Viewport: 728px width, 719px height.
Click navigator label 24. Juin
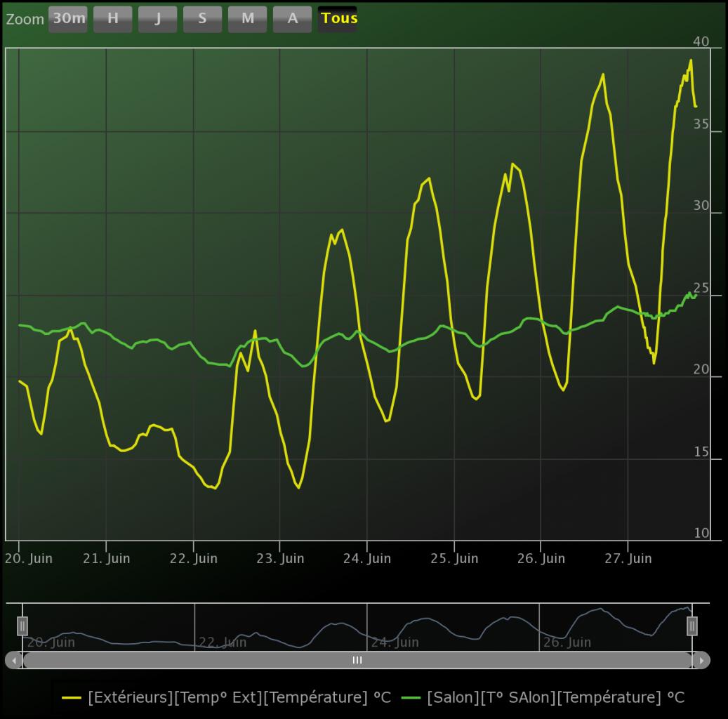click(x=395, y=642)
